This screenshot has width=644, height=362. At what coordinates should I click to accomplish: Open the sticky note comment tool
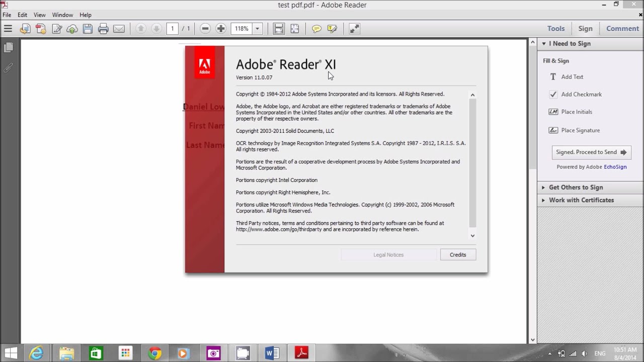pos(316,29)
